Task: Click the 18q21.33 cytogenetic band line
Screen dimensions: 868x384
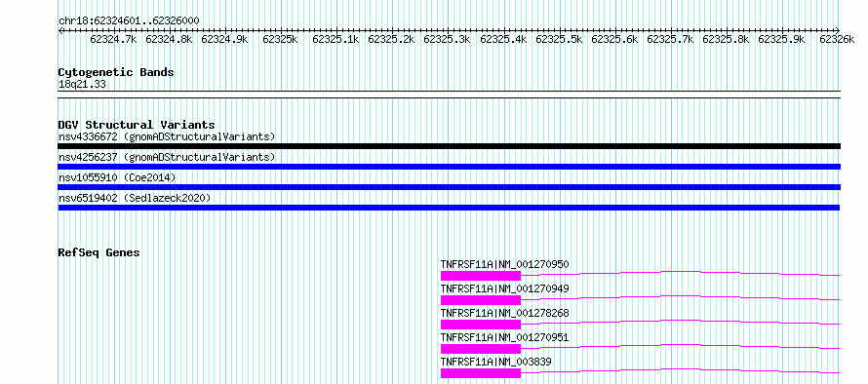Action: pyautogui.click(x=449, y=95)
